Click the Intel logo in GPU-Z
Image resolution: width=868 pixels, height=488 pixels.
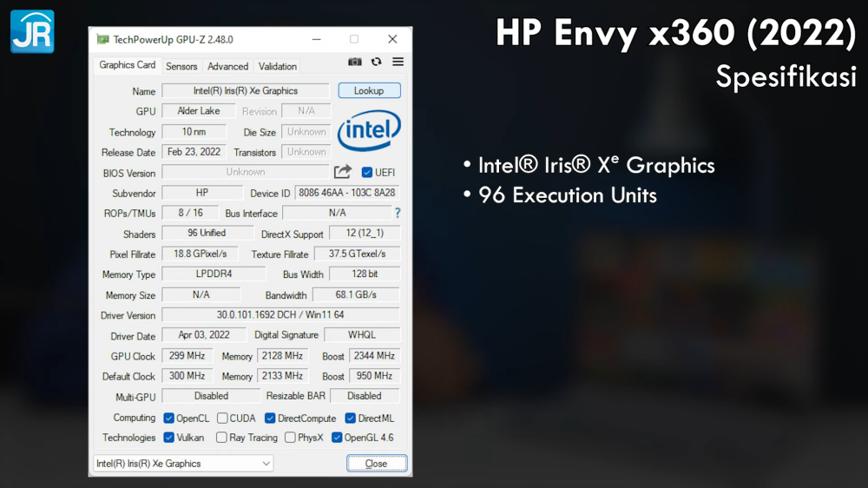[369, 131]
